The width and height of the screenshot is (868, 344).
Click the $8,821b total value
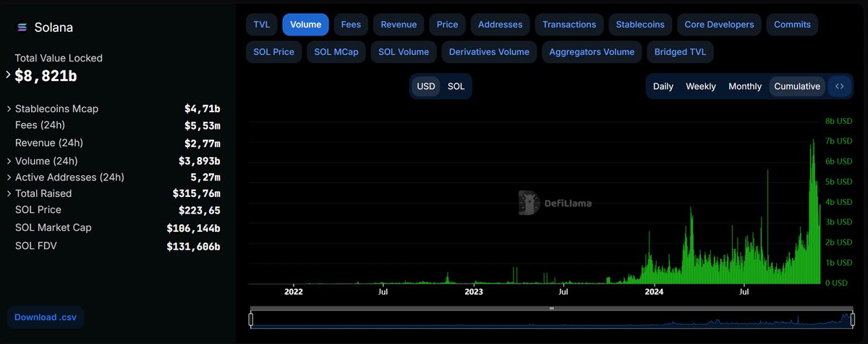46,75
